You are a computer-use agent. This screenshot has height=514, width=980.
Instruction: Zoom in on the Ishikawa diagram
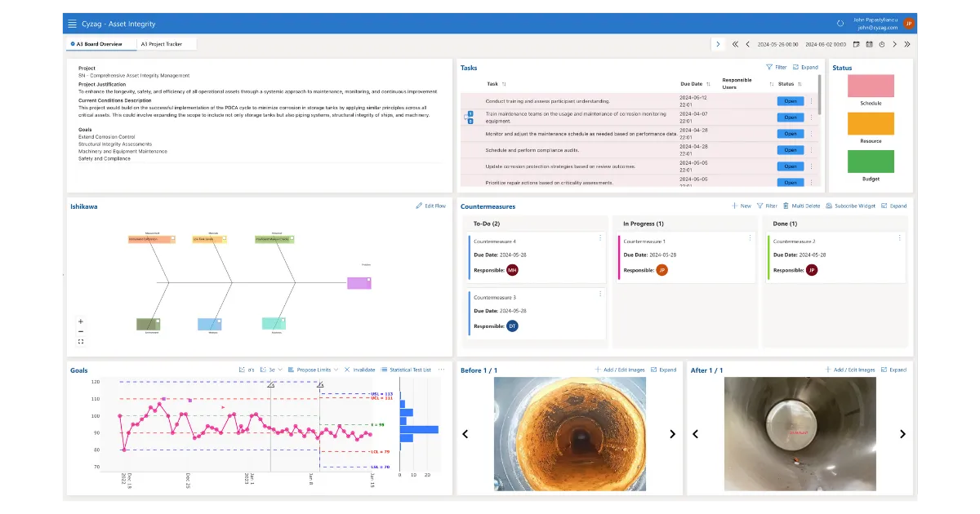click(x=81, y=321)
